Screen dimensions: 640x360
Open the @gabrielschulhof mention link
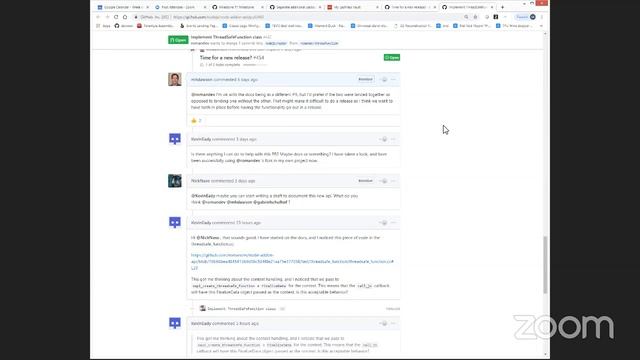[270, 202]
